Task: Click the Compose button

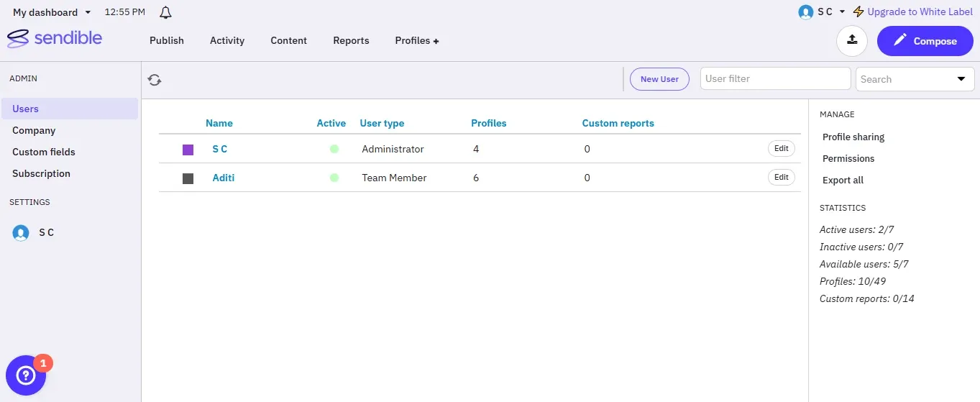Action: pyautogui.click(x=925, y=41)
